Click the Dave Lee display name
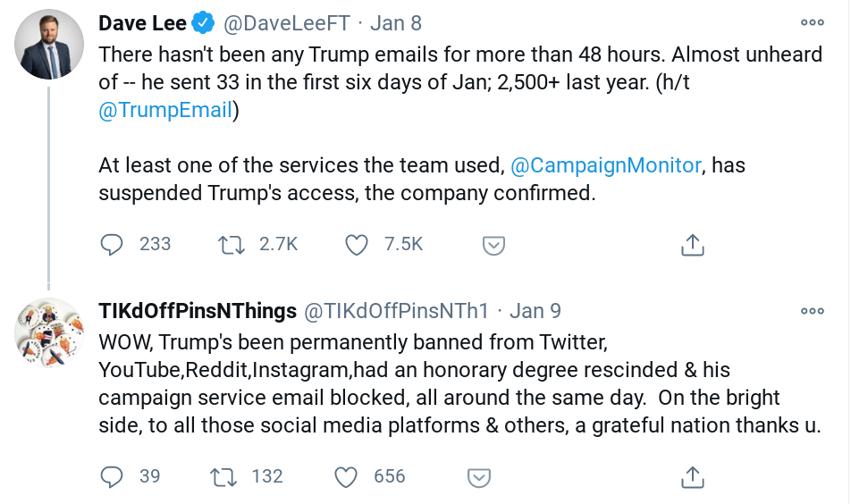Image resolution: width=851 pixels, height=504 pixels. click(133, 22)
